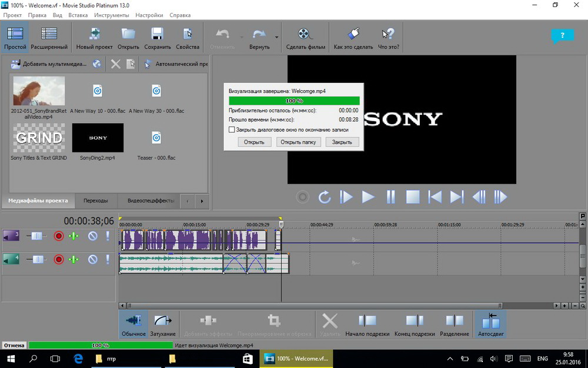Click the 100% render progress bar in dialog
This screenshot has width=588, height=368.
[294, 101]
